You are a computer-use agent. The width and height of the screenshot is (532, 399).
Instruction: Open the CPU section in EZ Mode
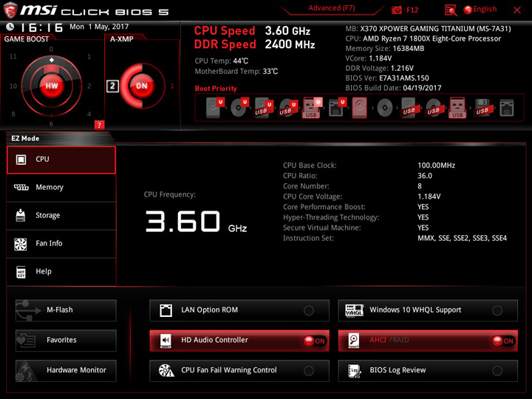point(61,160)
